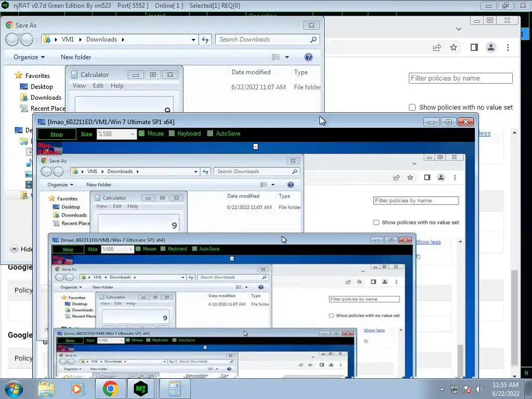The height and width of the screenshot is (399, 532).
Task: Click nested Show less link in remote view
Action: point(428,242)
